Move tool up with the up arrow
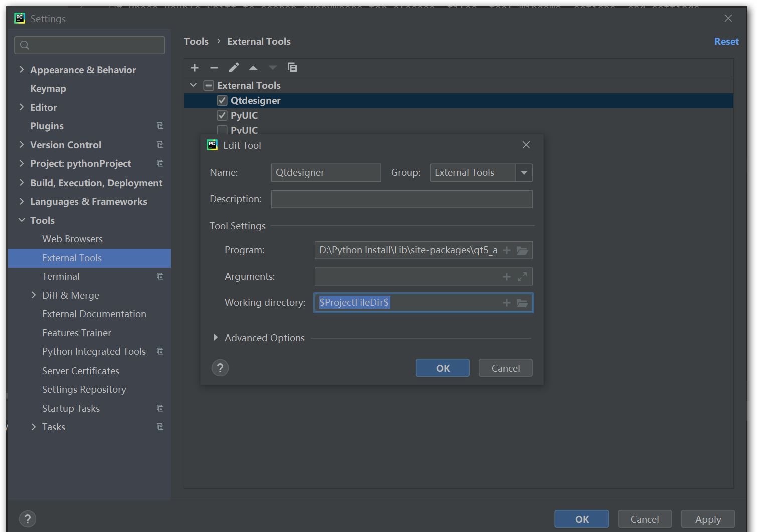Viewport: 757px width, 532px height. pos(253,68)
